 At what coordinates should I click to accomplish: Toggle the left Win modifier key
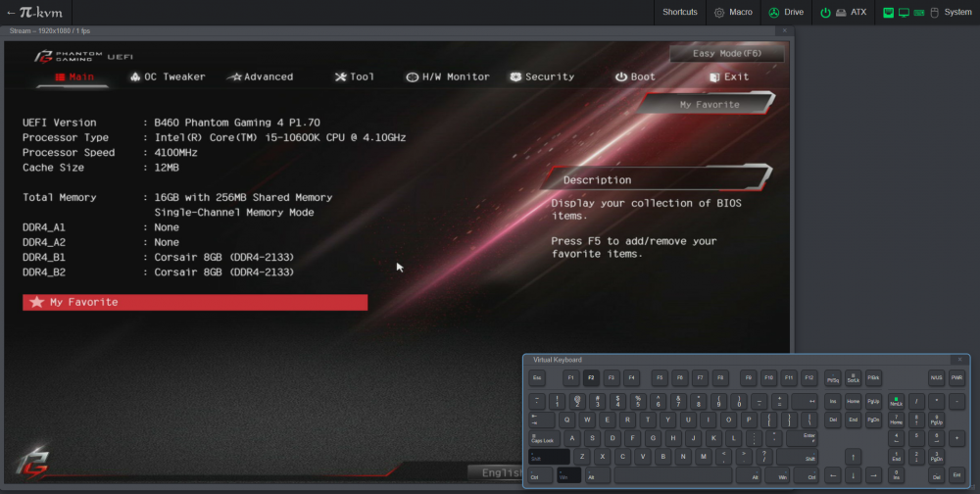568,475
